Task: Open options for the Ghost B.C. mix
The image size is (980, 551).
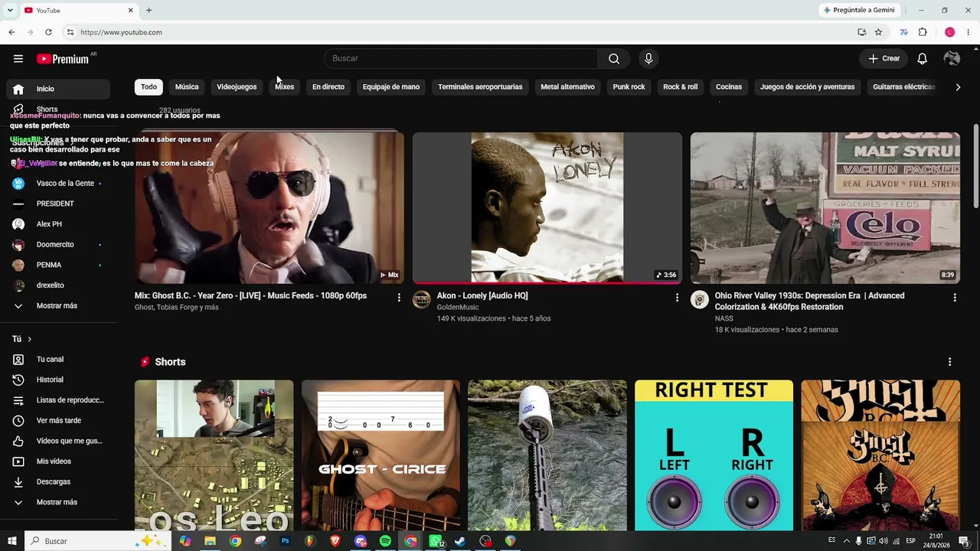Action: point(399,297)
